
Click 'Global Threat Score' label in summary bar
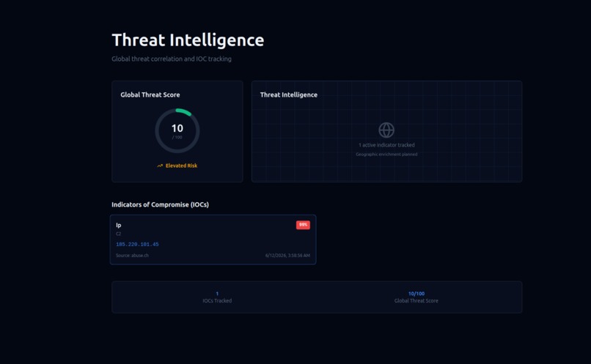(x=416, y=301)
